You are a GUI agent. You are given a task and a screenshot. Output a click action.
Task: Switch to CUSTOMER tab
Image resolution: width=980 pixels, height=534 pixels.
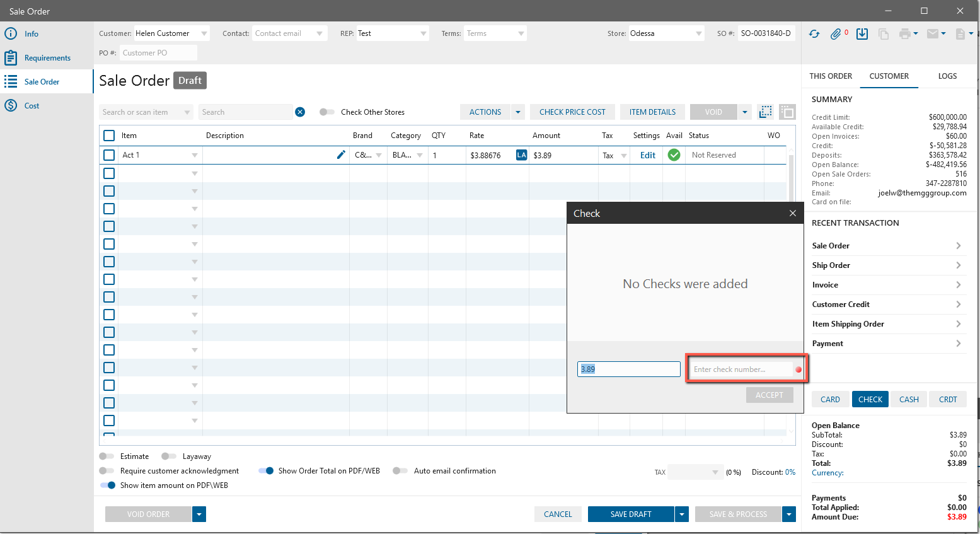click(889, 76)
